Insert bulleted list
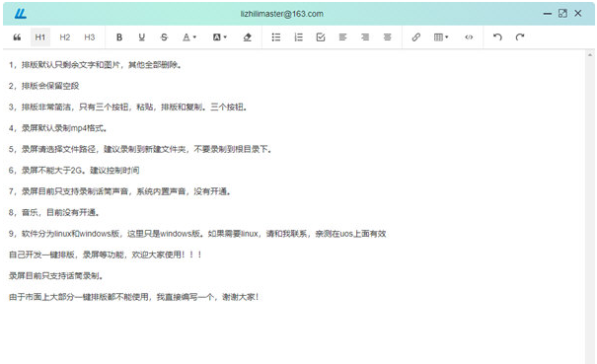The width and height of the screenshot is (597, 364). coord(276,36)
